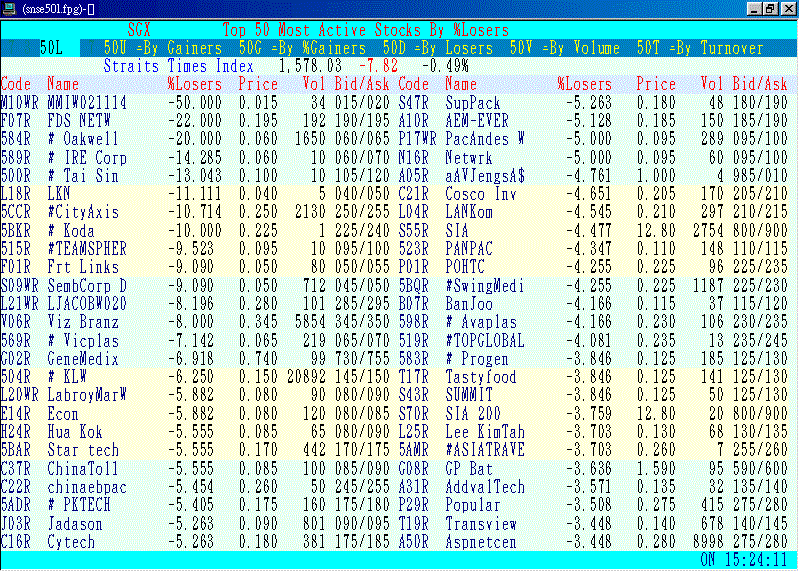Click the MMIW021114 stock name
This screenshot has height=572, width=799.
click(87, 103)
